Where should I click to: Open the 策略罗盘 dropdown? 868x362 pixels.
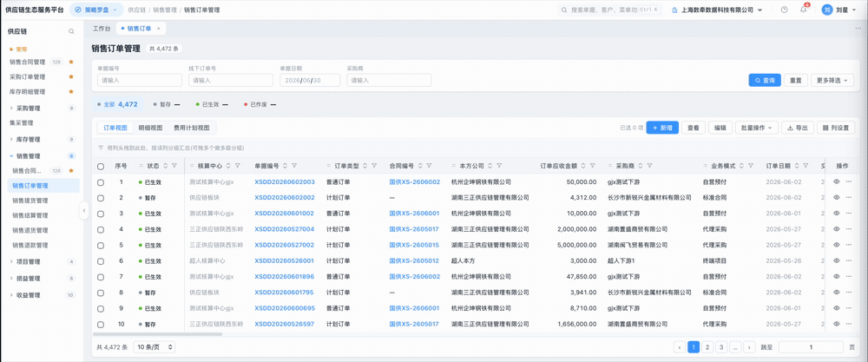tap(96, 10)
